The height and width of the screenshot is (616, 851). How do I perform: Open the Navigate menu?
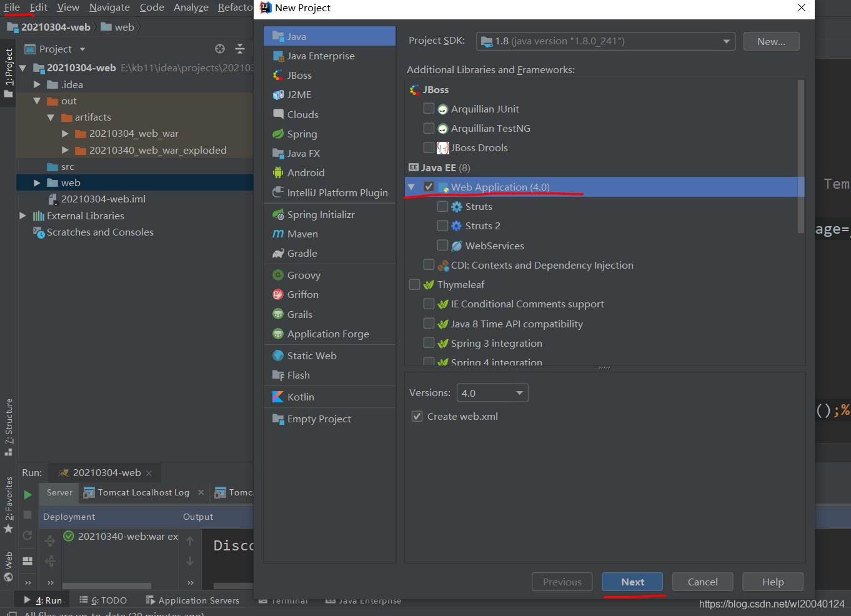pyautogui.click(x=109, y=7)
